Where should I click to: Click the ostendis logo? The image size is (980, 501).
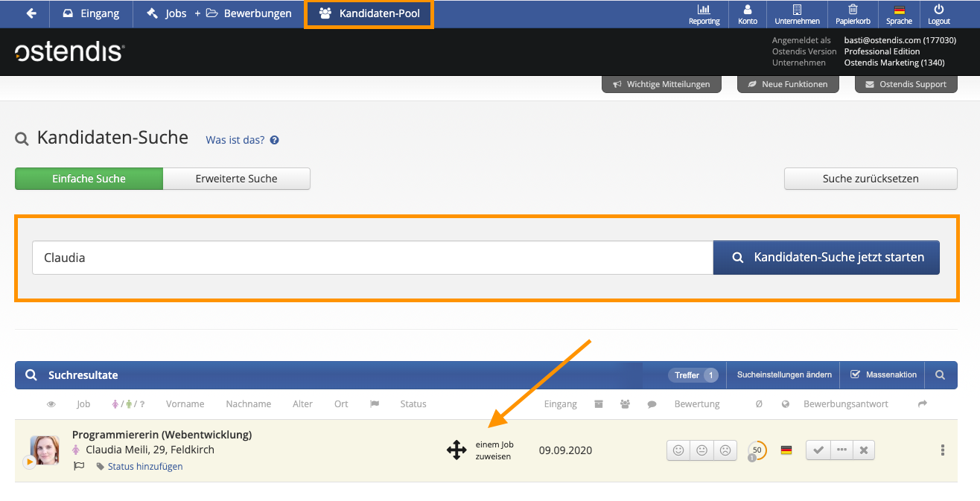69,51
